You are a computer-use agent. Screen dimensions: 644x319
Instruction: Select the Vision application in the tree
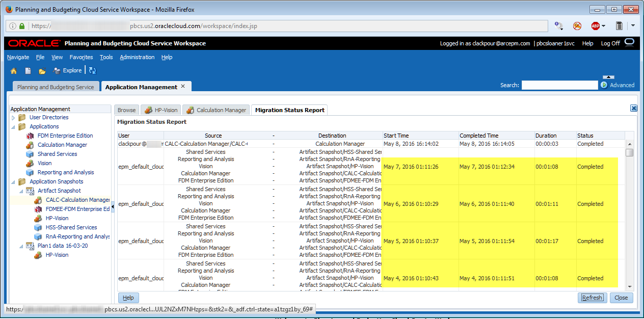45,163
